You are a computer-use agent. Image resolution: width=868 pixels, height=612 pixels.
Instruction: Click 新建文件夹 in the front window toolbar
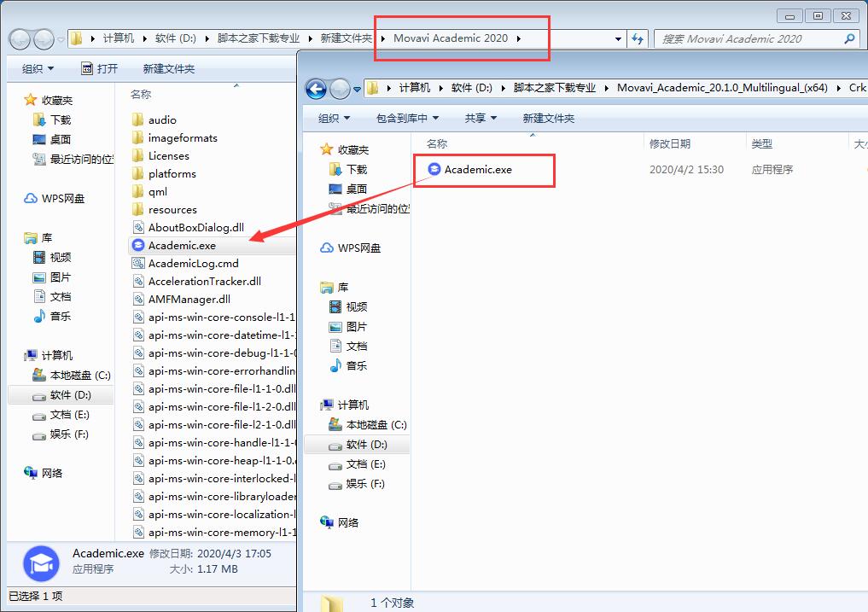549,118
